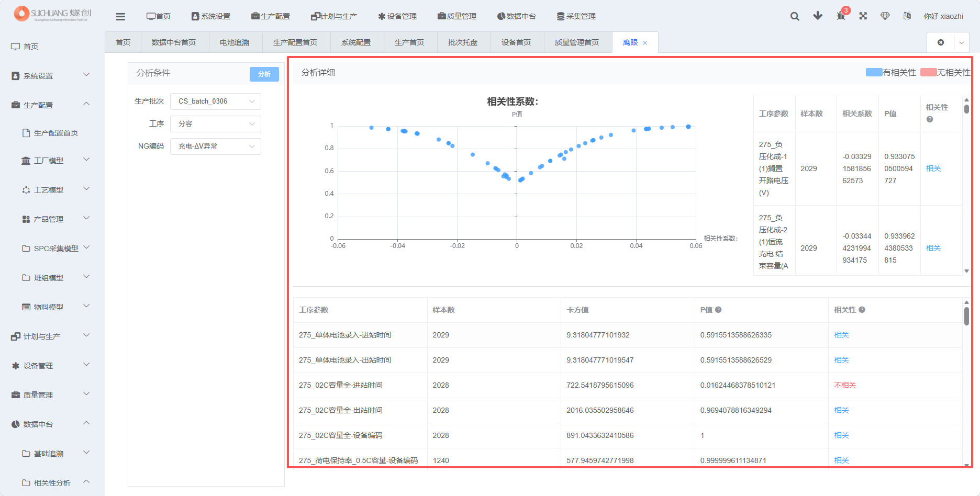980x496 pixels.
Task: Expand 系统设置 in the sidebar
Action: pos(87,75)
